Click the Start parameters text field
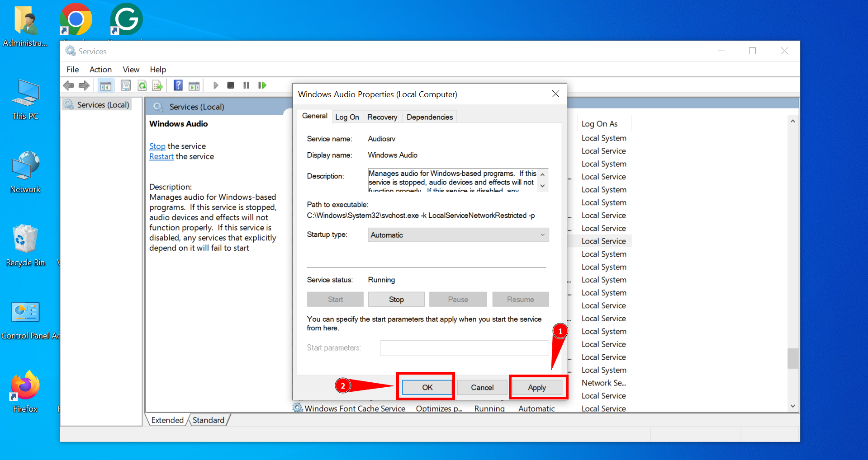Screen dimensions: 868x460 coord(465,348)
